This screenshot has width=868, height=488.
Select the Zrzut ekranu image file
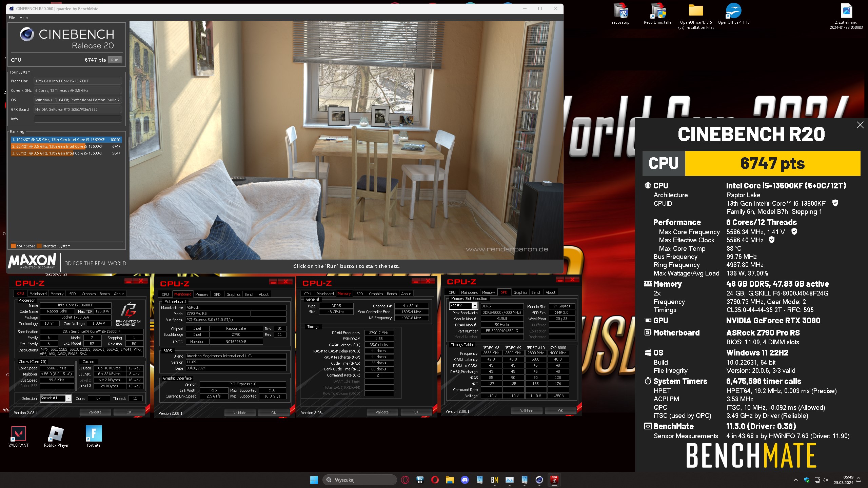[846, 16]
